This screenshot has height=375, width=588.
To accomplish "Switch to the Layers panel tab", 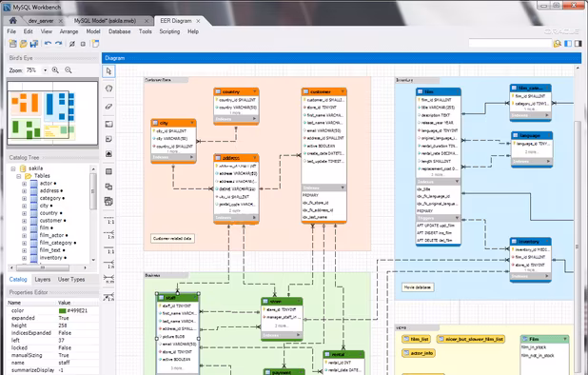I will coord(43,280).
